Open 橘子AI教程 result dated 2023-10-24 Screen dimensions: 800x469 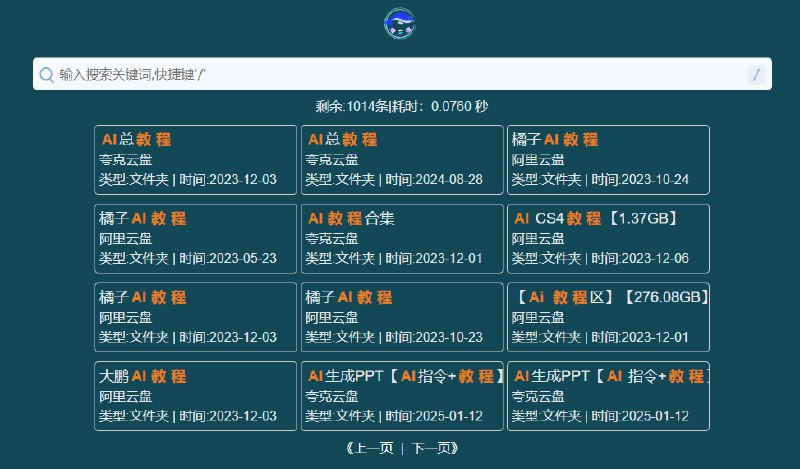(608, 159)
